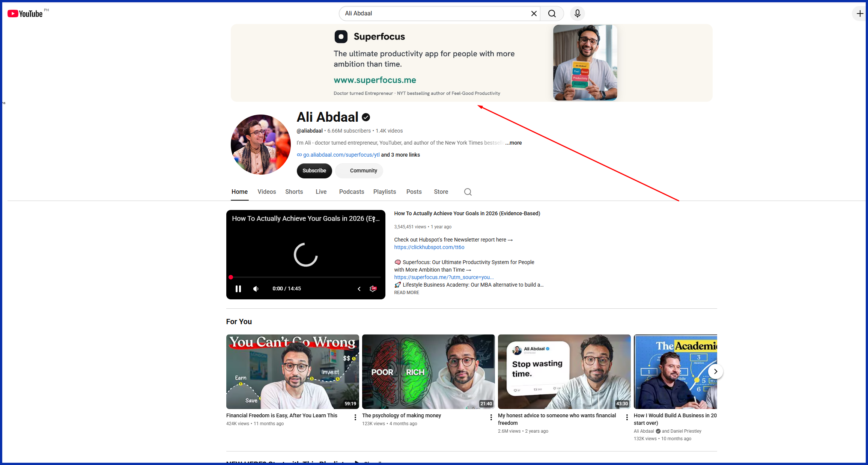Switch to the Videos tab
Image resolution: width=868 pixels, height=465 pixels.
[266, 192]
